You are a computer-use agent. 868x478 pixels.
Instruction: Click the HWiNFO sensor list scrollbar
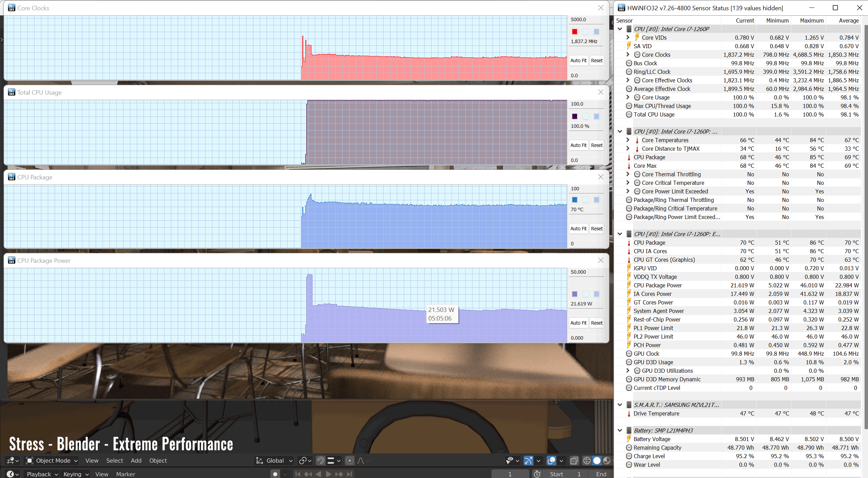pyautogui.click(x=866, y=227)
